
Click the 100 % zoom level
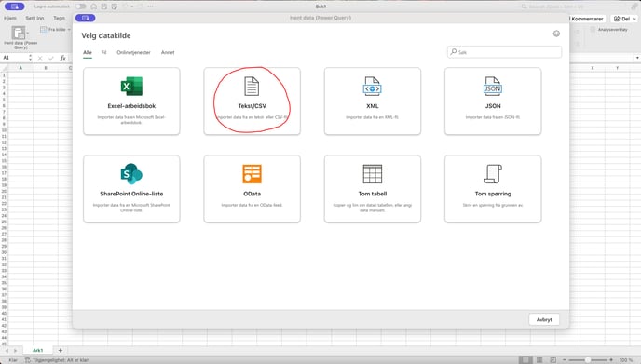[x=625, y=360]
